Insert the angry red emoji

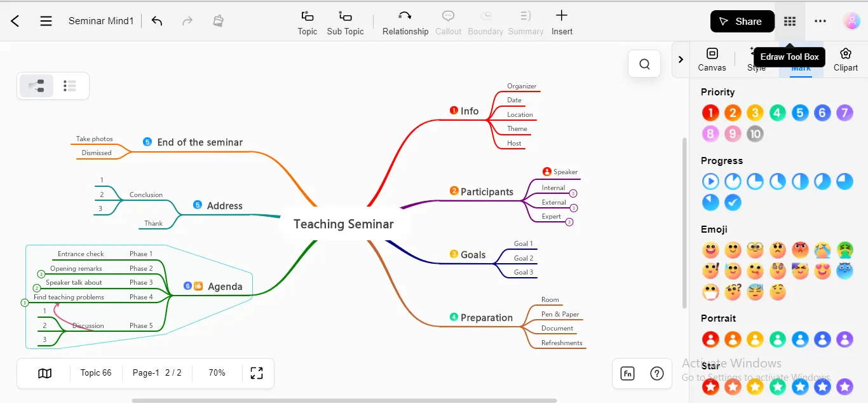click(x=800, y=250)
